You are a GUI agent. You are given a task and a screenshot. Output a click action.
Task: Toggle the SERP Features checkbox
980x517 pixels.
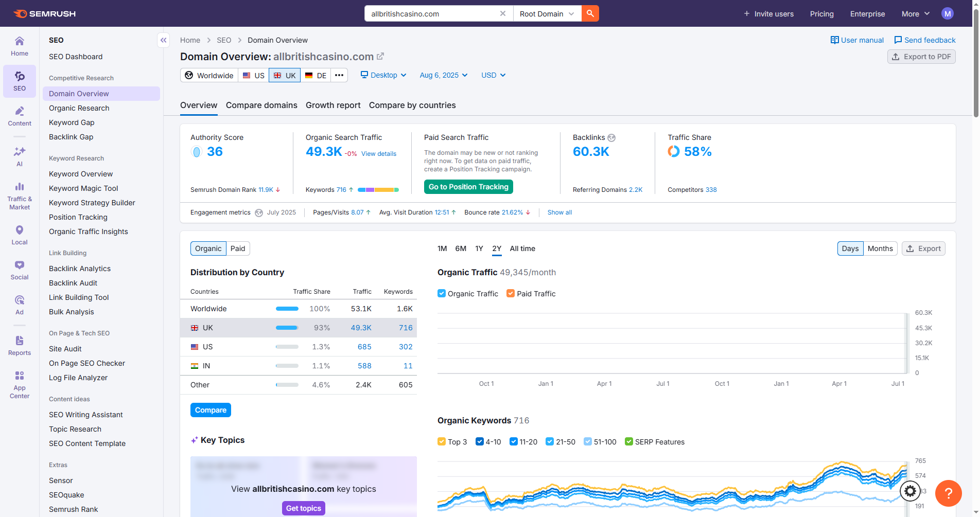click(x=628, y=441)
